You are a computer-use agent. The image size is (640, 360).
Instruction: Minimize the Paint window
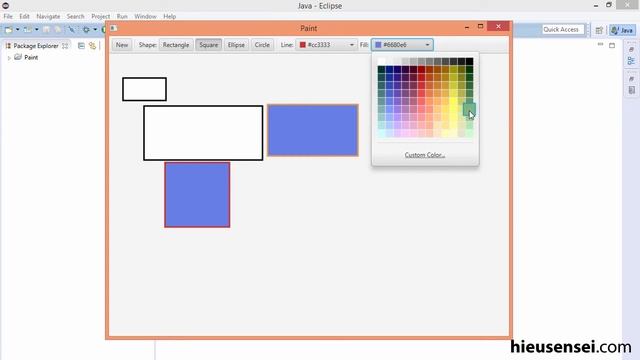tap(467, 27)
